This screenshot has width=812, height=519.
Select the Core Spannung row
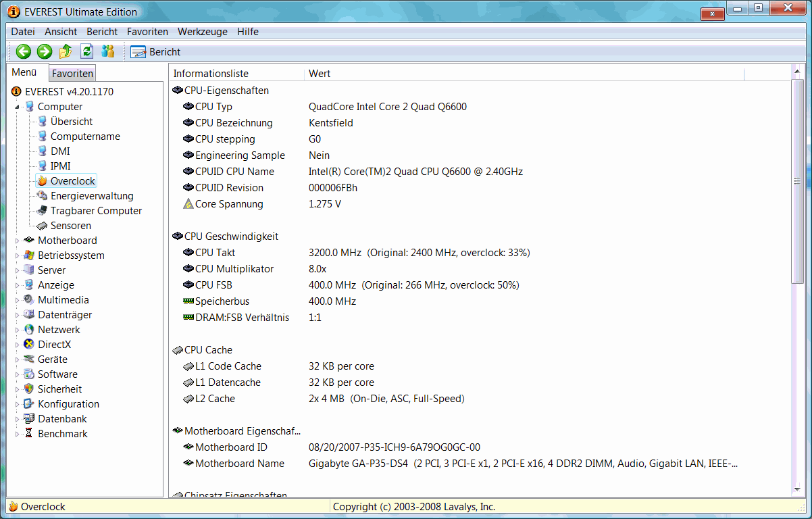(480, 203)
